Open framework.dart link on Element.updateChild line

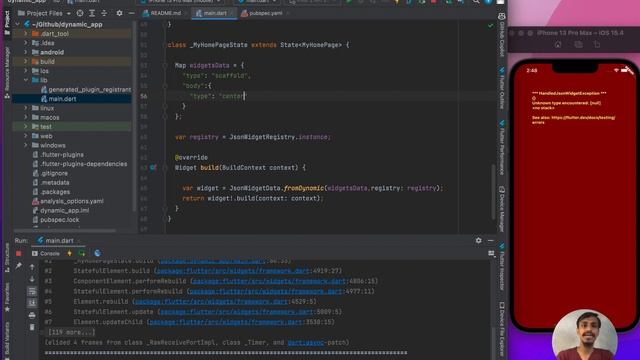coord(225,322)
